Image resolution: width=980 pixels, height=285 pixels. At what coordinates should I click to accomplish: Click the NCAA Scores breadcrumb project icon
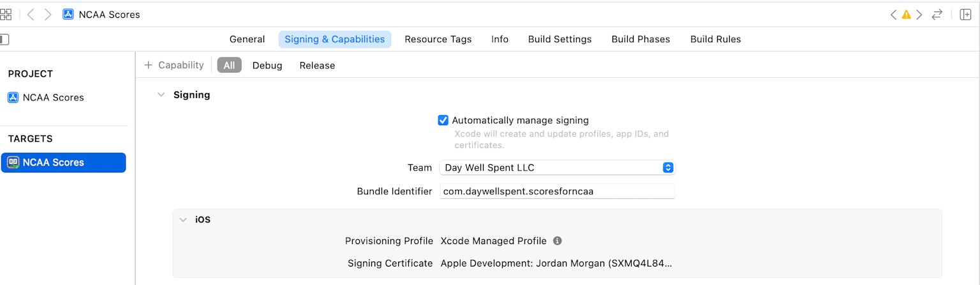[x=68, y=14]
